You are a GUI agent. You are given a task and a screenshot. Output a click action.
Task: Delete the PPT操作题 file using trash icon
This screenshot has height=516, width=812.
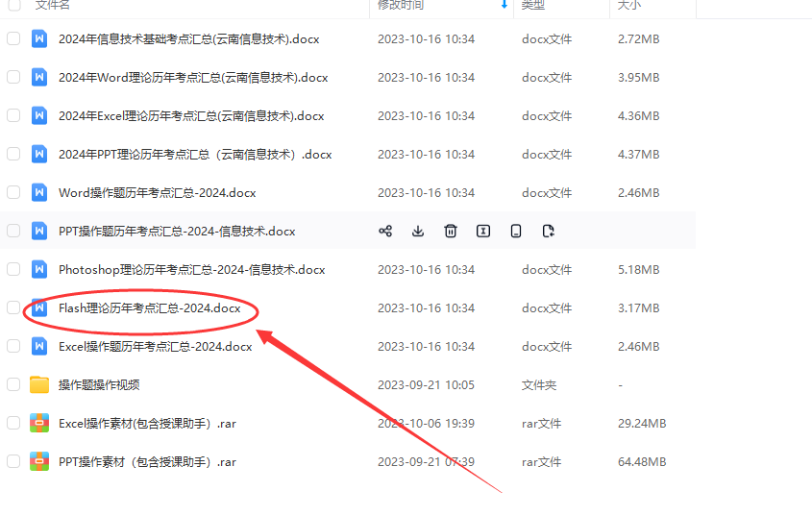(451, 231)
